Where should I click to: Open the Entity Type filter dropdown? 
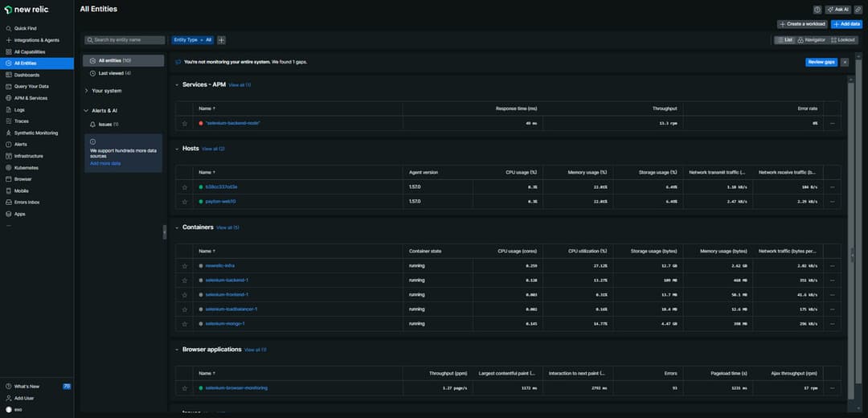[193, 40]
